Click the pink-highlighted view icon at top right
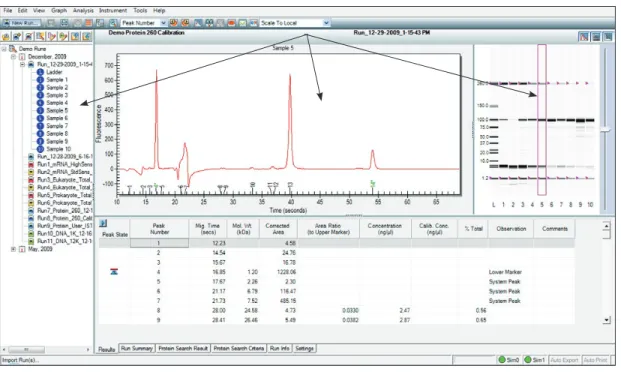621x372 pixels. (x=584, y=37)
